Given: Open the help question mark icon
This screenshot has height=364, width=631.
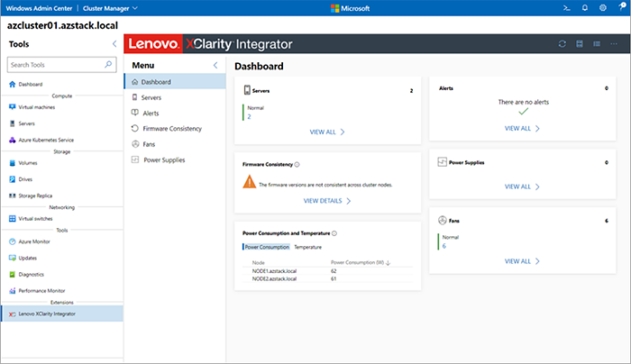Looking at the screenshot, I should (622, 7).
